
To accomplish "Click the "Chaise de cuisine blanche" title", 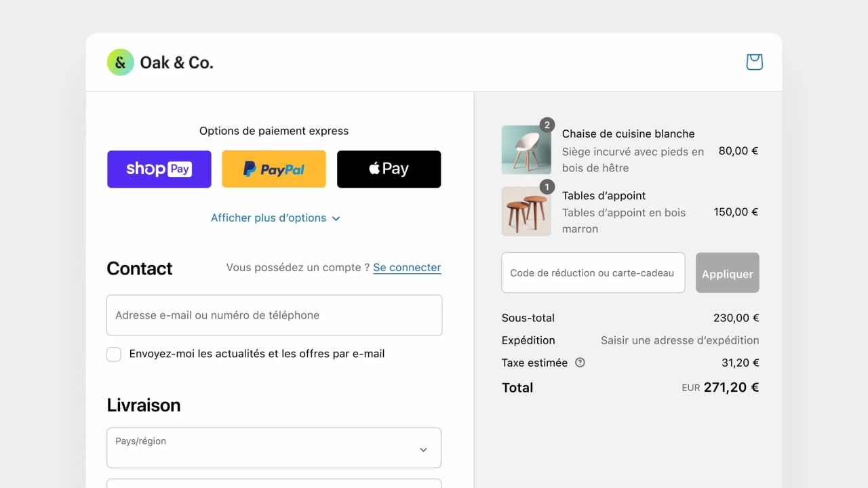I will coord(628,134).
